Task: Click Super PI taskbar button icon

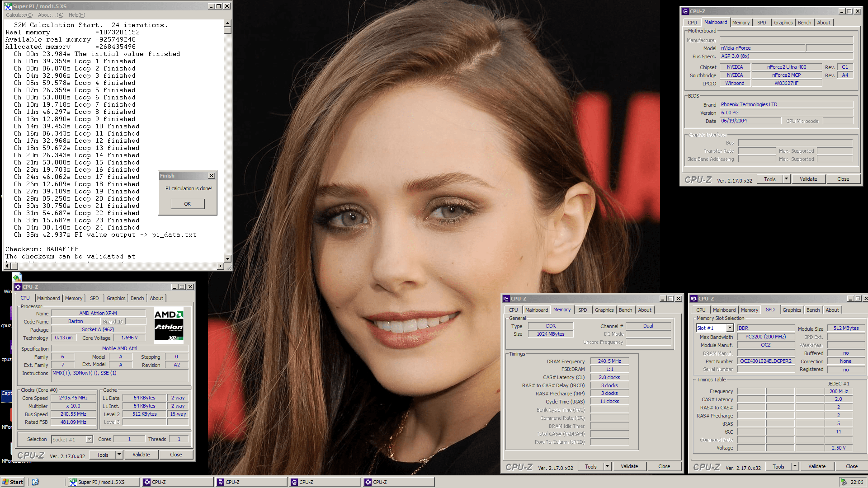Action: (x=73, y=482)
